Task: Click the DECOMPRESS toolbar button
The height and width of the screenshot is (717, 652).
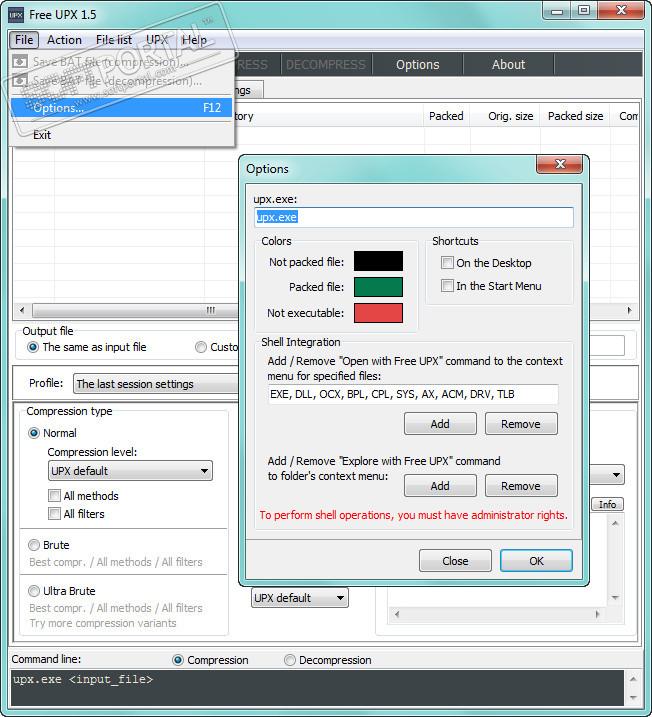Action: click(326, 64)
